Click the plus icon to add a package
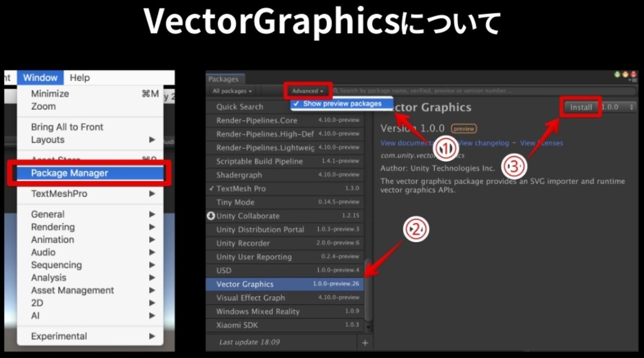The image size is (644, 358). pyautogui.click(x=364, y=342)
